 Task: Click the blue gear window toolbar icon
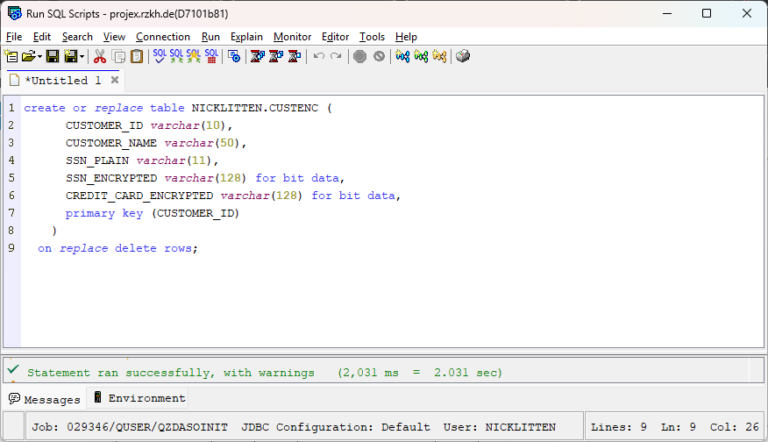click(234, 56)
